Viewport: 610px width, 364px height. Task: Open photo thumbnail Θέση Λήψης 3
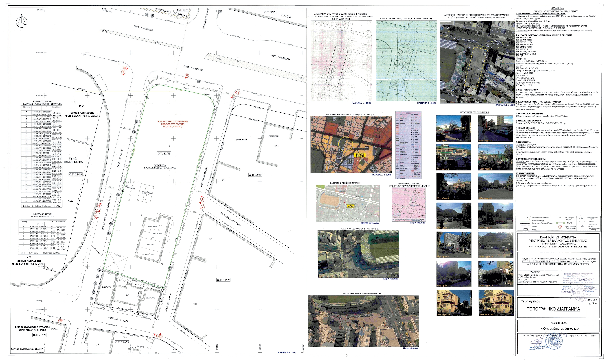pyautogui.click(x=454, y=157)
